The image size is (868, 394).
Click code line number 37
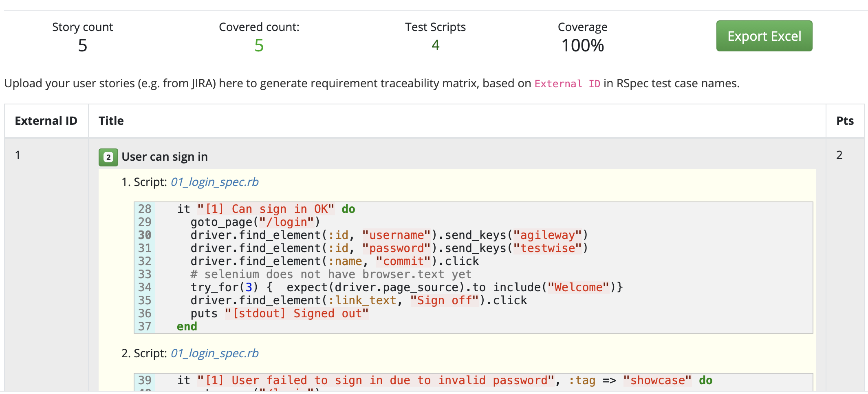click(145, 326)
